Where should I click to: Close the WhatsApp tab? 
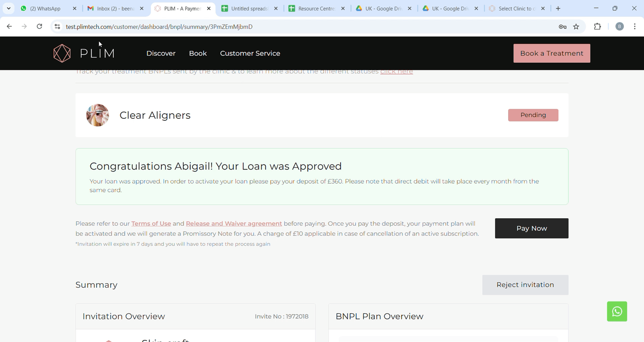coord(74,9)
